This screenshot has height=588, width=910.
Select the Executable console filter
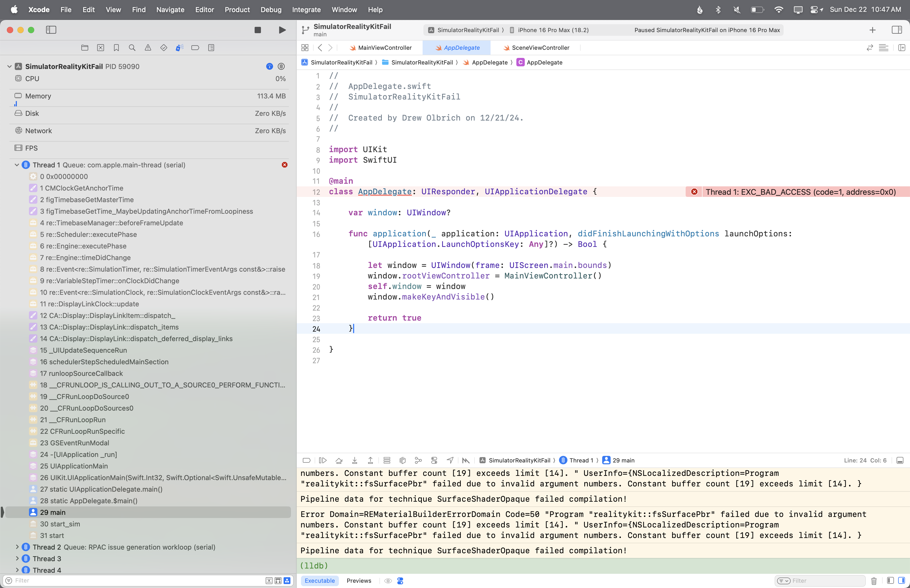pos(320,581)
